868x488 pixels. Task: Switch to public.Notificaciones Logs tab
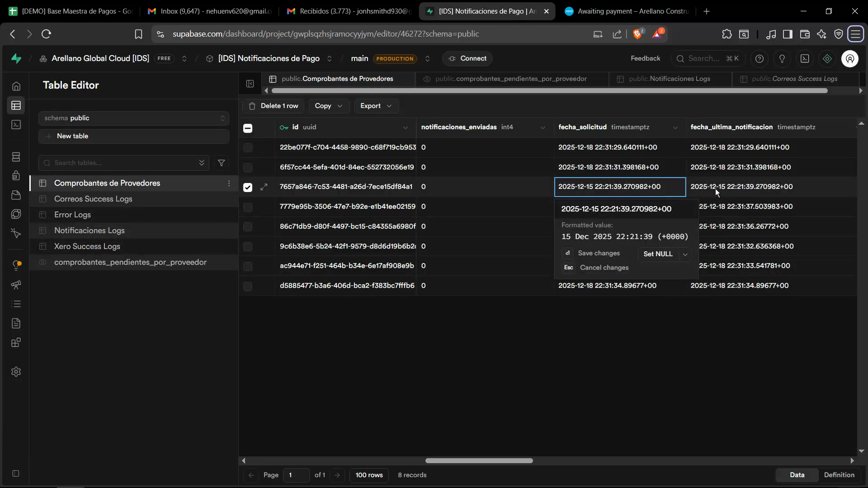669,79
